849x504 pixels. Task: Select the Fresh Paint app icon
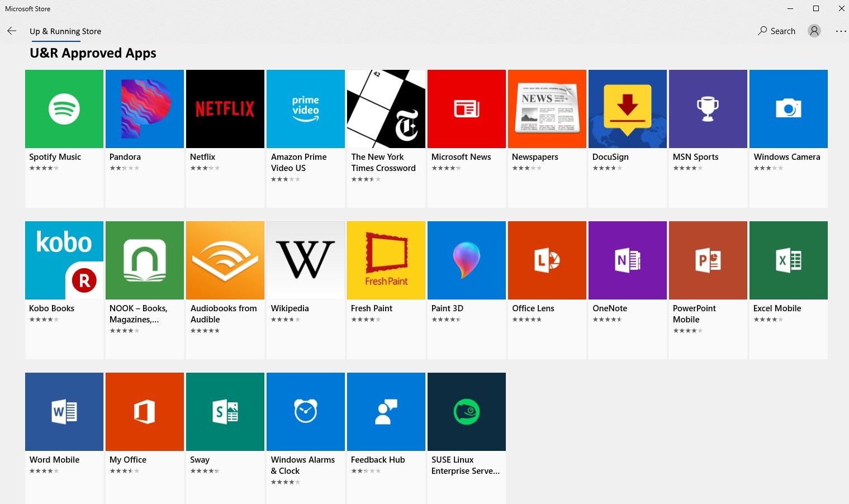[386, 260]
